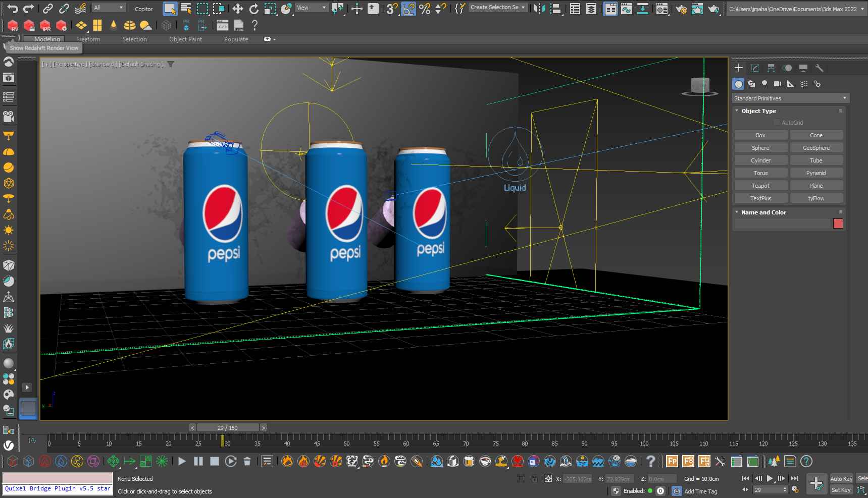Viewport: 868px width, 498px height.
Task: Toggle Window/Crossing selection mode
Action: [x=219, y=9]
